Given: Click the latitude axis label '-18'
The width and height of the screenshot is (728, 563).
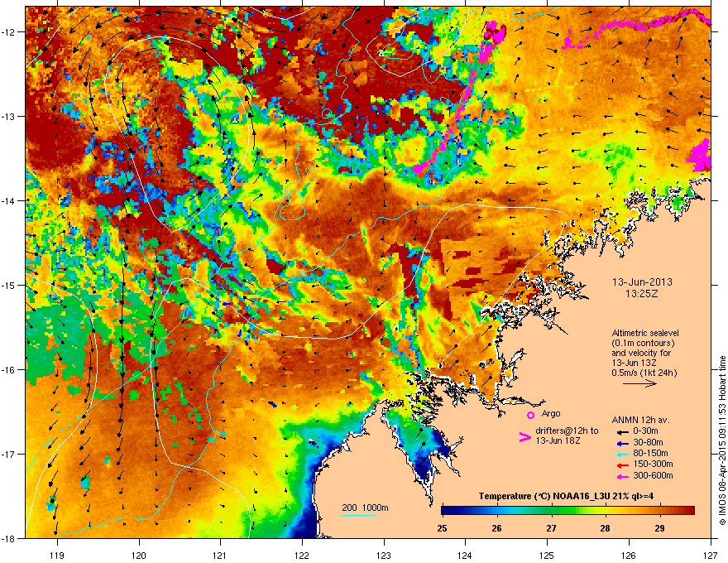Looking at the screenshot, I should [x=9, y=538].
